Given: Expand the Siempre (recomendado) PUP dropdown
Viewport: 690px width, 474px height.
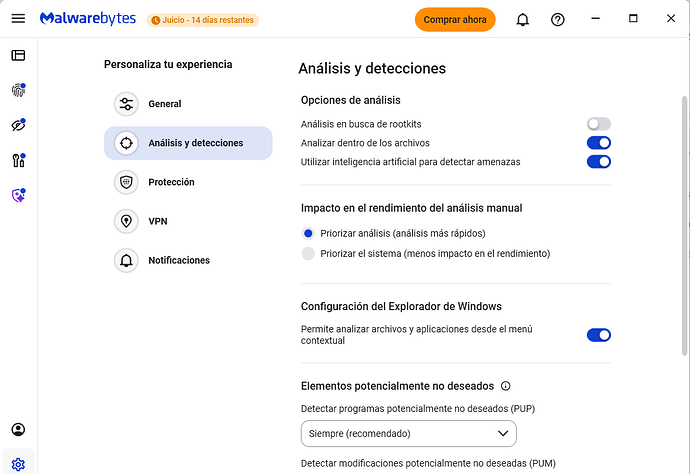Looking at the screenshot, I should 408,433.
